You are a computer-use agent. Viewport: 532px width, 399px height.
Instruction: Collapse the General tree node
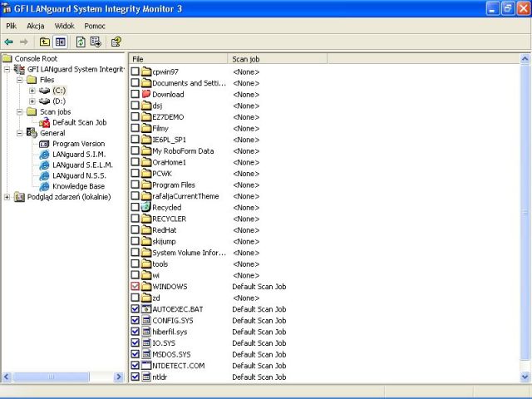point(20,133)
